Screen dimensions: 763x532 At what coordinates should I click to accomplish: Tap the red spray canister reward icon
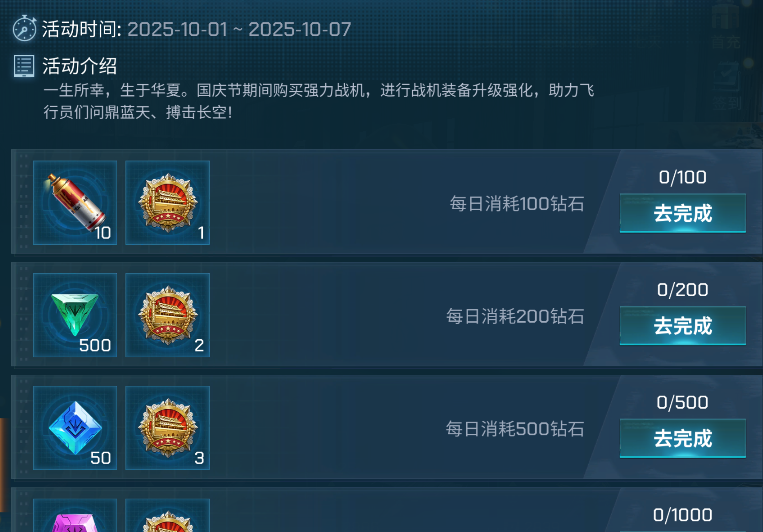pyautogui.click(x=75, y=202)
